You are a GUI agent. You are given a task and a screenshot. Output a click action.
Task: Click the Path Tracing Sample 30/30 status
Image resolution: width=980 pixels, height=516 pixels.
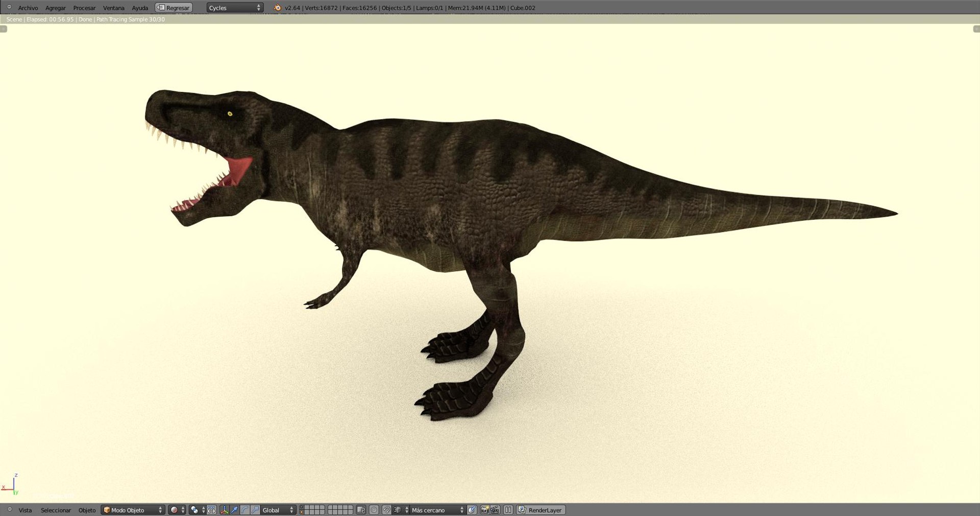click(131, 19)
